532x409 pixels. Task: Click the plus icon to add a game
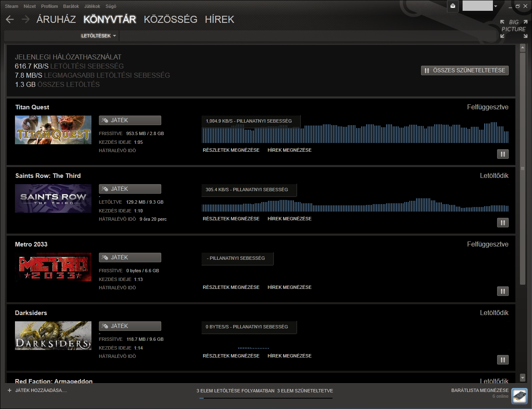(10, 391)
